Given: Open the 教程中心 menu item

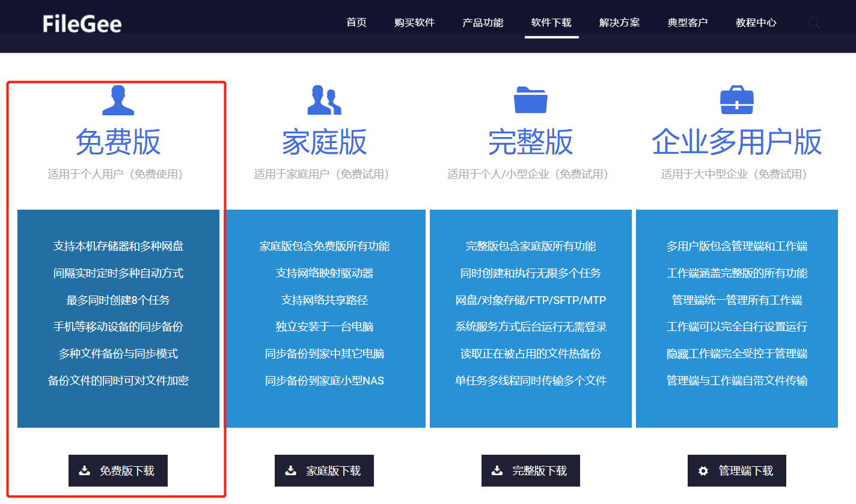Looking at the screenshot, I should 756,23.
